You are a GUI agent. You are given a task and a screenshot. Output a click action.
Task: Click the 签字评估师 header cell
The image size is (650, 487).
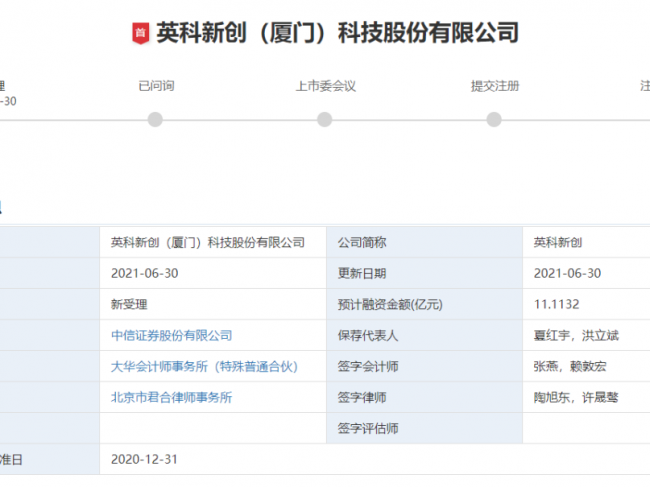[x=424, y=428]
